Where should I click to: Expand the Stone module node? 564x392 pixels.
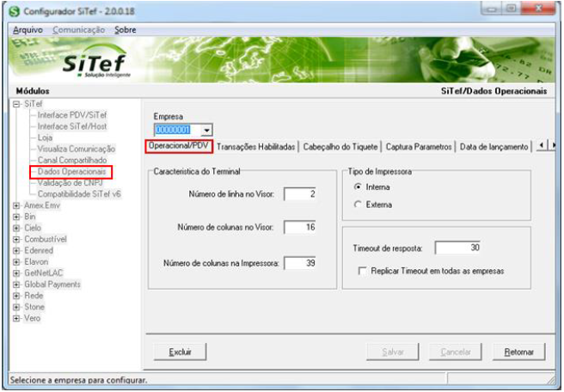point(16,307)
